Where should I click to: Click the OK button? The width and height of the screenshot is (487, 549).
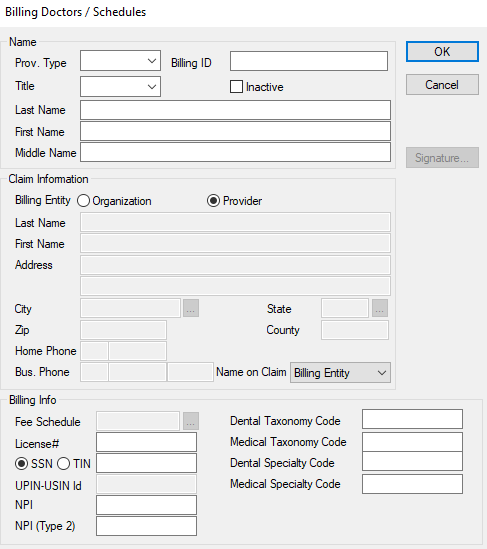442,52
